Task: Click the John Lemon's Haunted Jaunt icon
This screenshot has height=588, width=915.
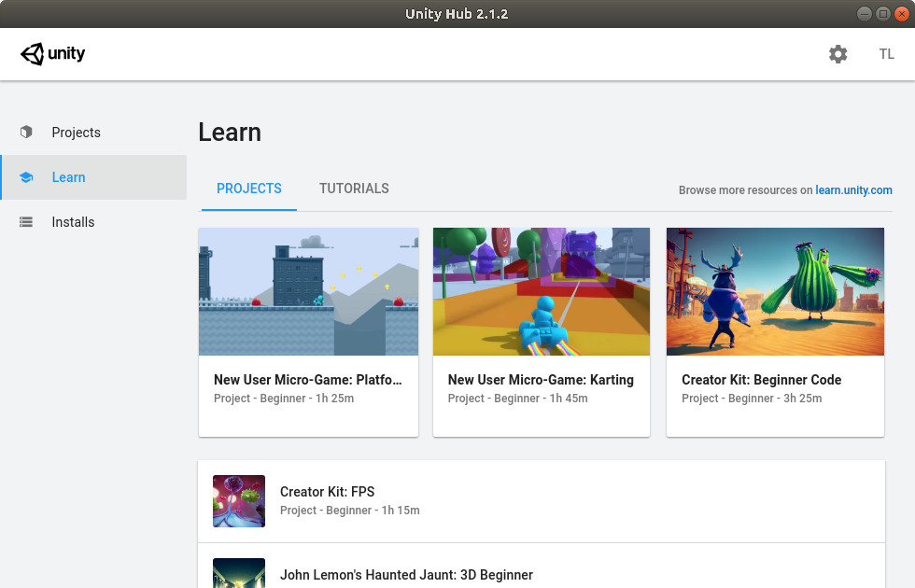Action: (239, 573)
